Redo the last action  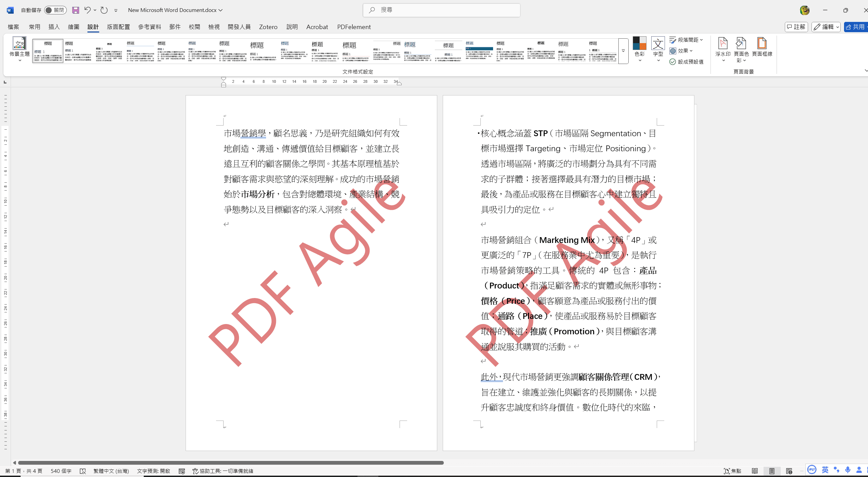tap(104, 10)
